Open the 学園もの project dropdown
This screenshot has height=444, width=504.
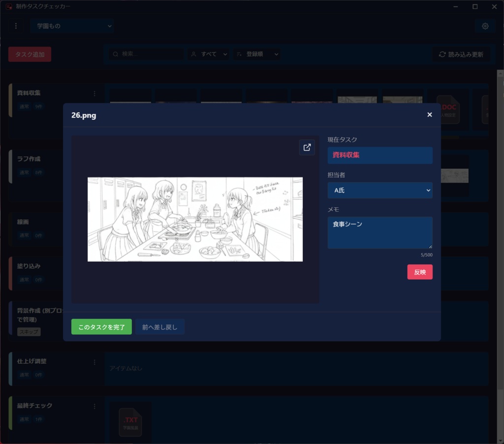72,26
